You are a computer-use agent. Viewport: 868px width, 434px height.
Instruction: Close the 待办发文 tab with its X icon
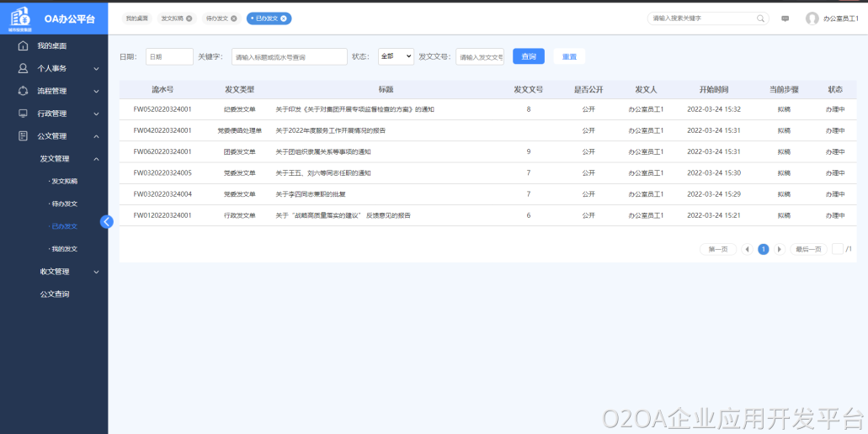234,18
